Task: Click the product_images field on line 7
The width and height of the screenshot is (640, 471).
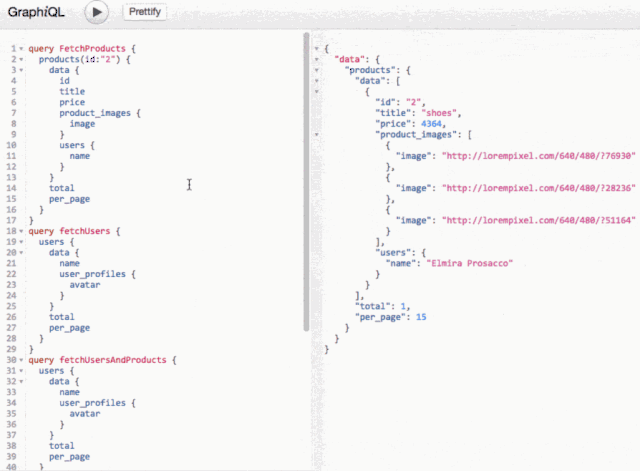Action: (x=95, y=113)
